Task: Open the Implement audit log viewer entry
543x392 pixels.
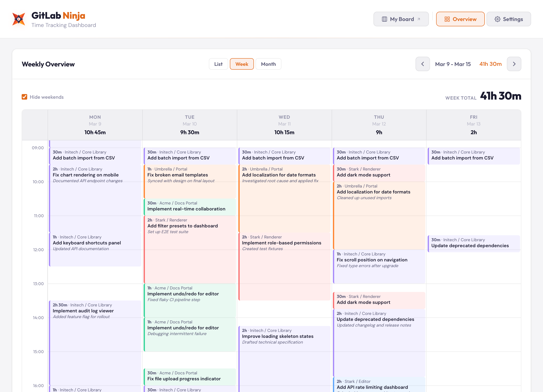Action: (83, 311)
